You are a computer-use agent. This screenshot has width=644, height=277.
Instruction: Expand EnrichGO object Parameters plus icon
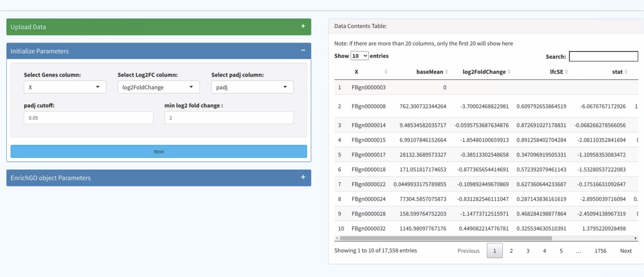click(303, 177)
